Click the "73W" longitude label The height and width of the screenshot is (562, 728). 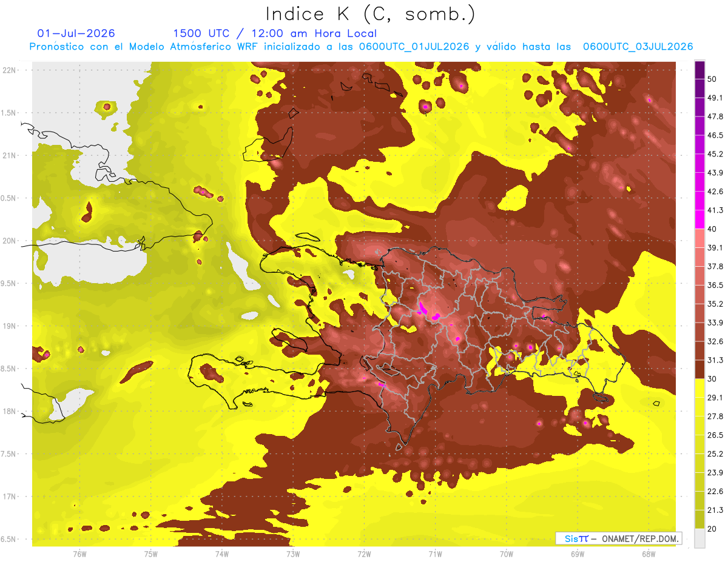click(x=293, y=554)
